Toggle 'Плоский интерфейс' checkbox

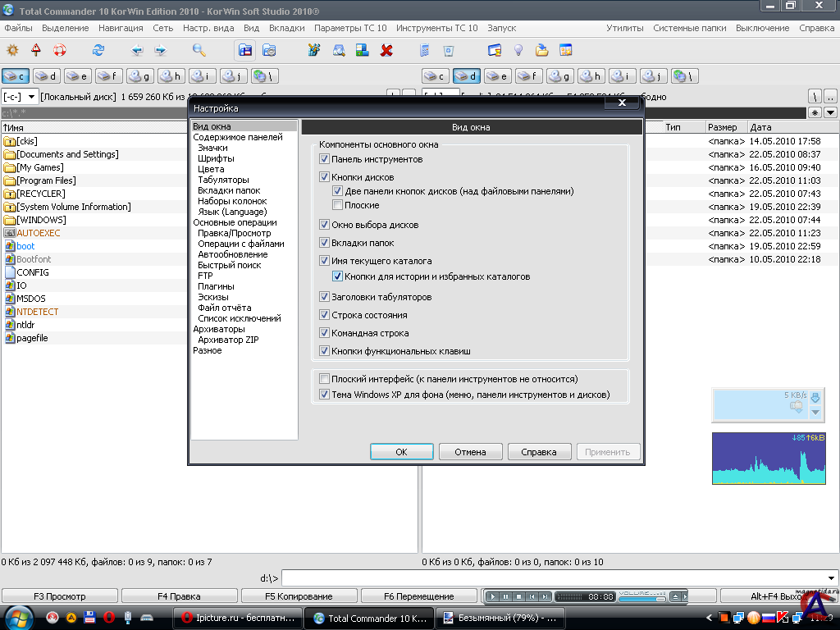[325, 379]
